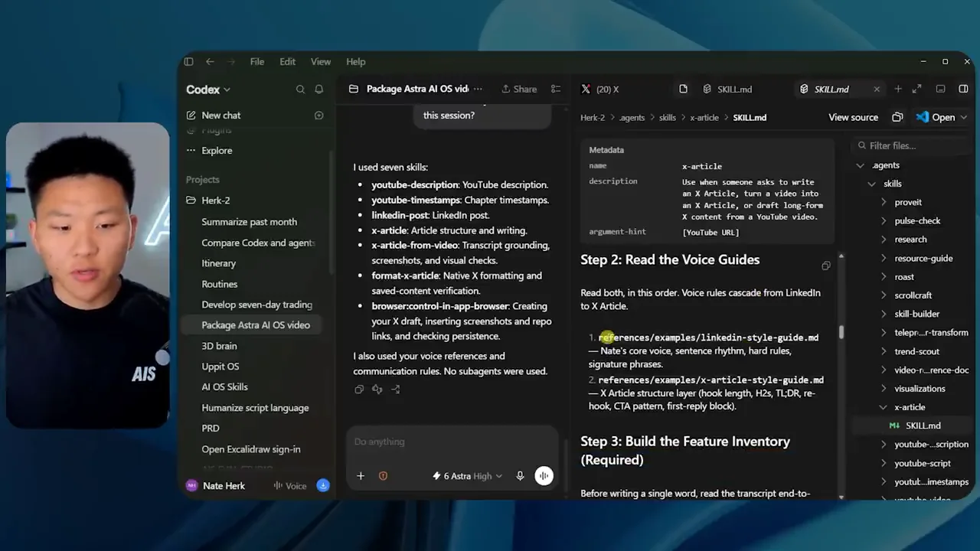This screenshot has width=980, height=551.
Task: Click the share arrow icon under the response
Action: 396,390
